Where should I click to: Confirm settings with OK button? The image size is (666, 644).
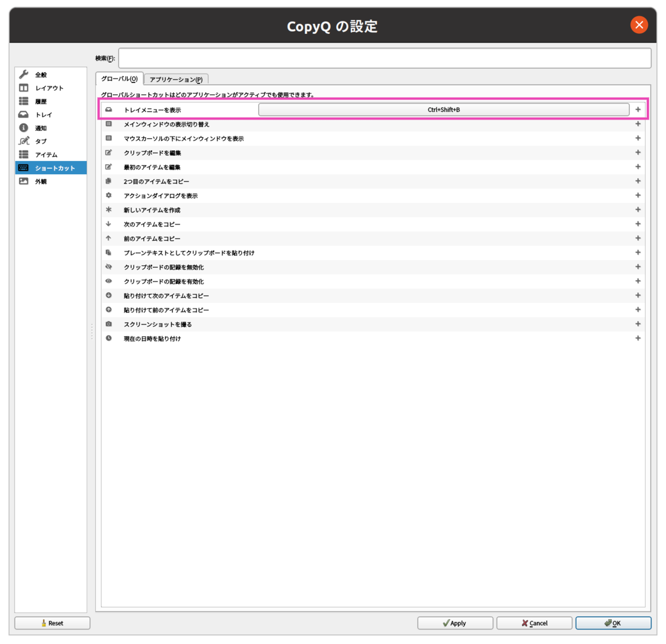613,623
